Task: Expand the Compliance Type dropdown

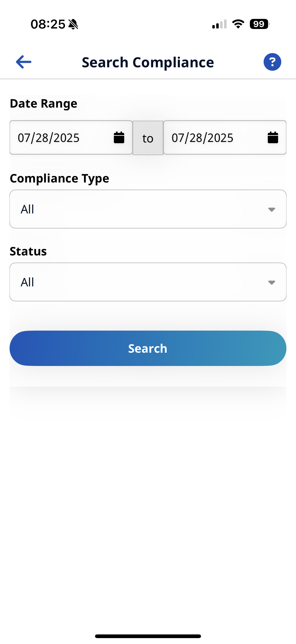Action: coord(148,209)
